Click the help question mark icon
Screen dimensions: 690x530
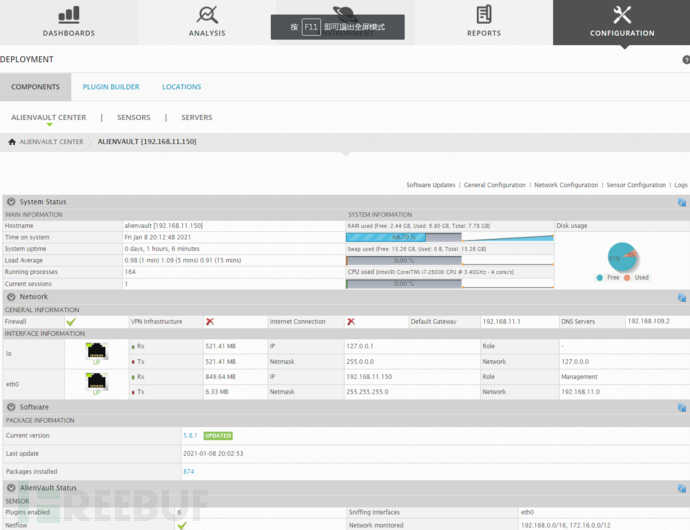click(686, 60)
